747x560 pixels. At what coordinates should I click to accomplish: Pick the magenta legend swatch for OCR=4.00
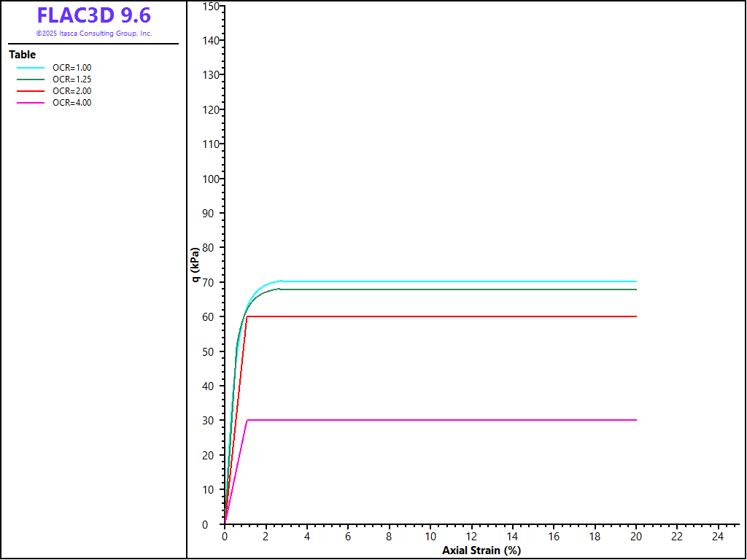pos(31,103)
